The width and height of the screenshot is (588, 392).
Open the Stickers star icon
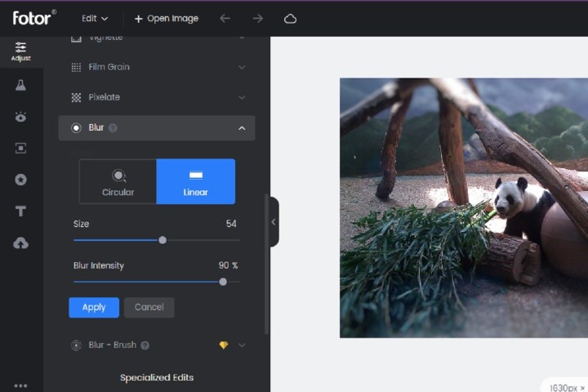coord(20,180)
